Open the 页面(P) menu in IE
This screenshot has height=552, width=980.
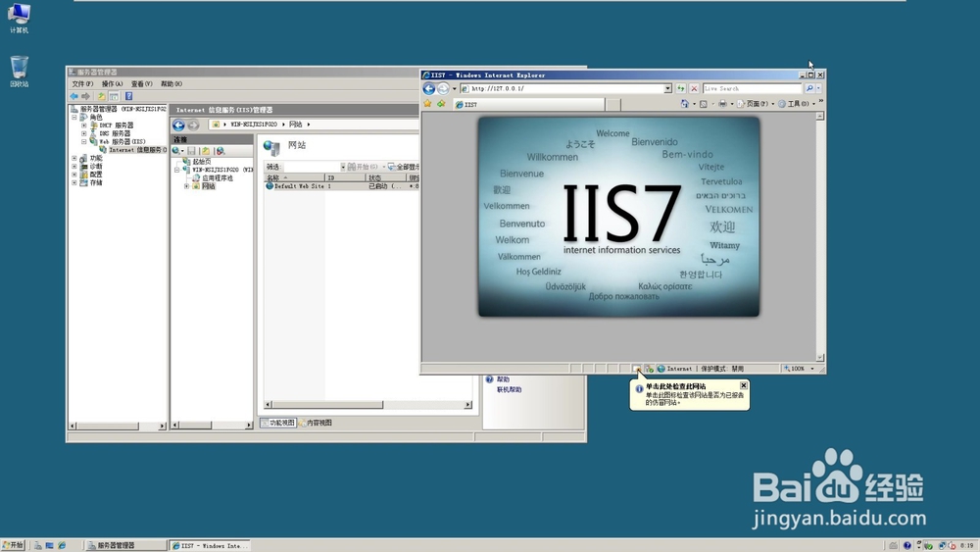[x=756, y=104]
